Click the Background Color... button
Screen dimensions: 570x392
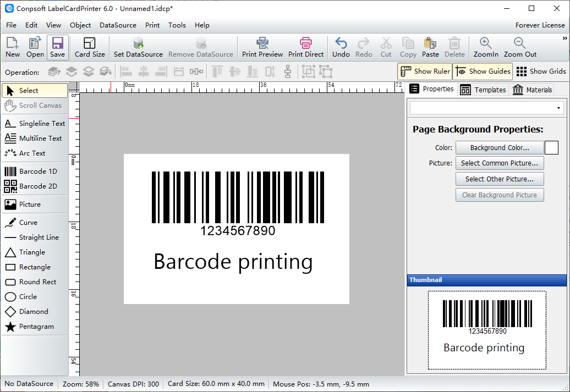click(x=500, y=148)
